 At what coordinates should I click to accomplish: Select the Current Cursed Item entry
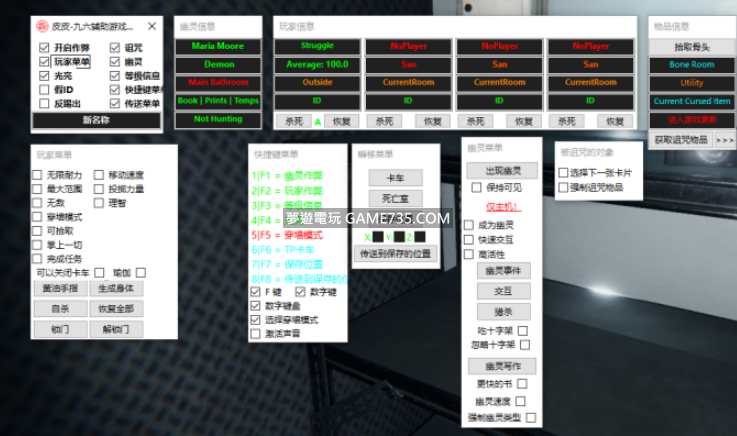(692, 101)
